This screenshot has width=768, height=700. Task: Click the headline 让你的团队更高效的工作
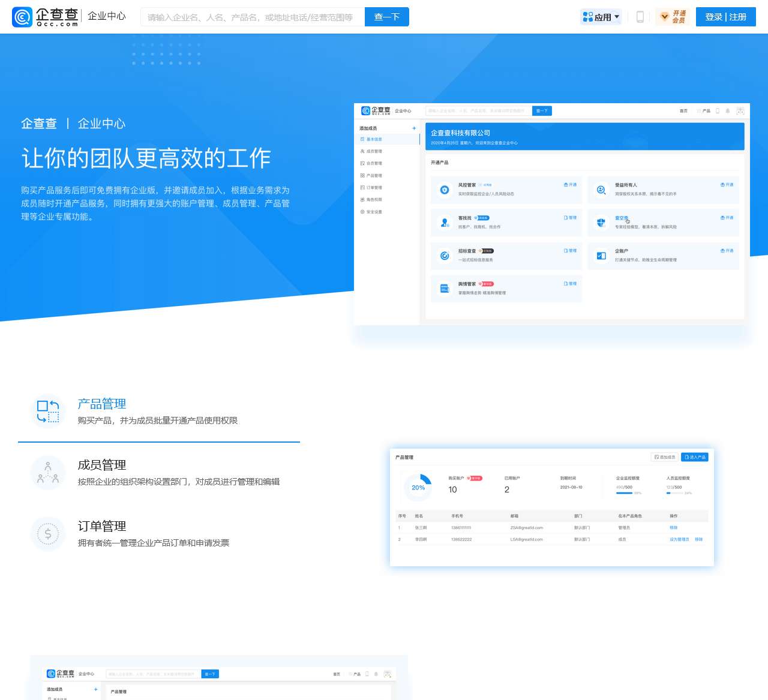146,158
